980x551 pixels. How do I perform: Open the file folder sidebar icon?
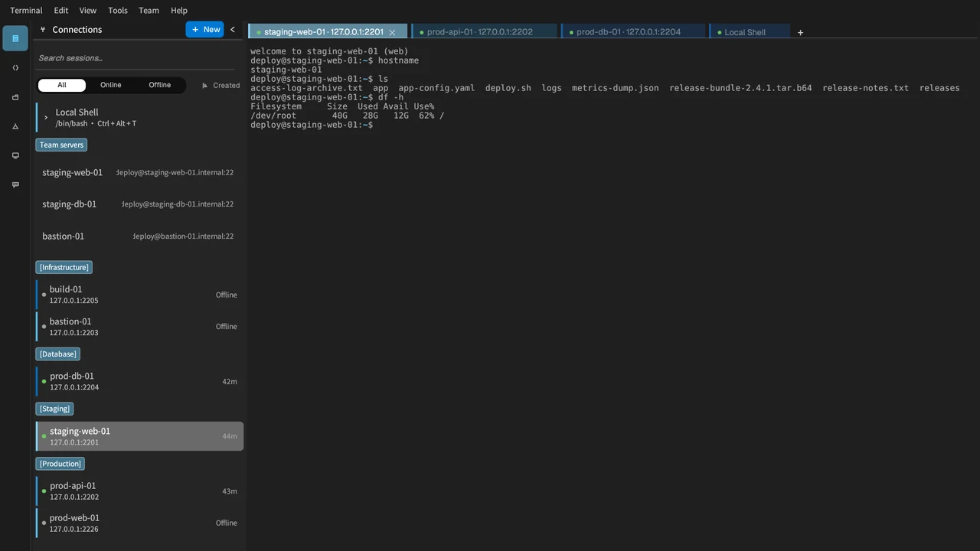pyautogui.click(x=15, y=97)
